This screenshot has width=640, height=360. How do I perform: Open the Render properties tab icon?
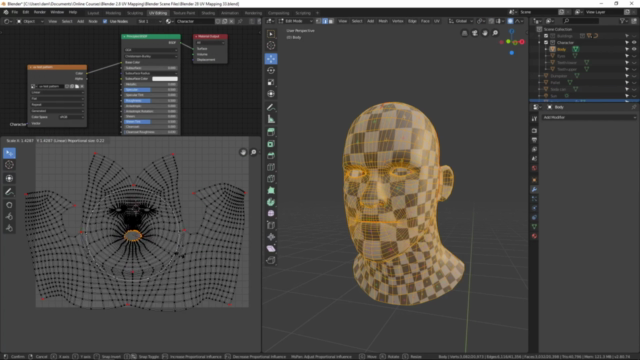(534, 131)
